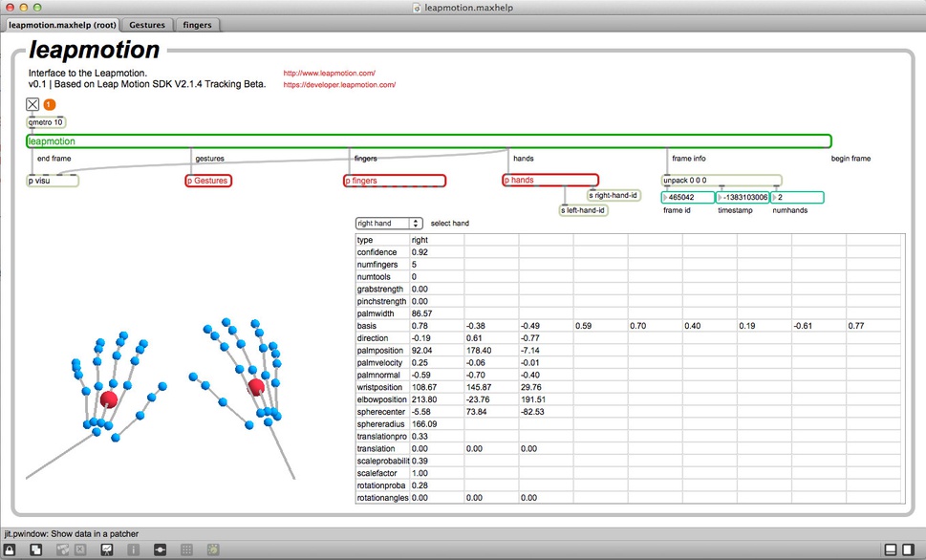The height and width of the screenshot is (560, 926).
Task: Click the 'basis' row label
Action: pos(367,326)
